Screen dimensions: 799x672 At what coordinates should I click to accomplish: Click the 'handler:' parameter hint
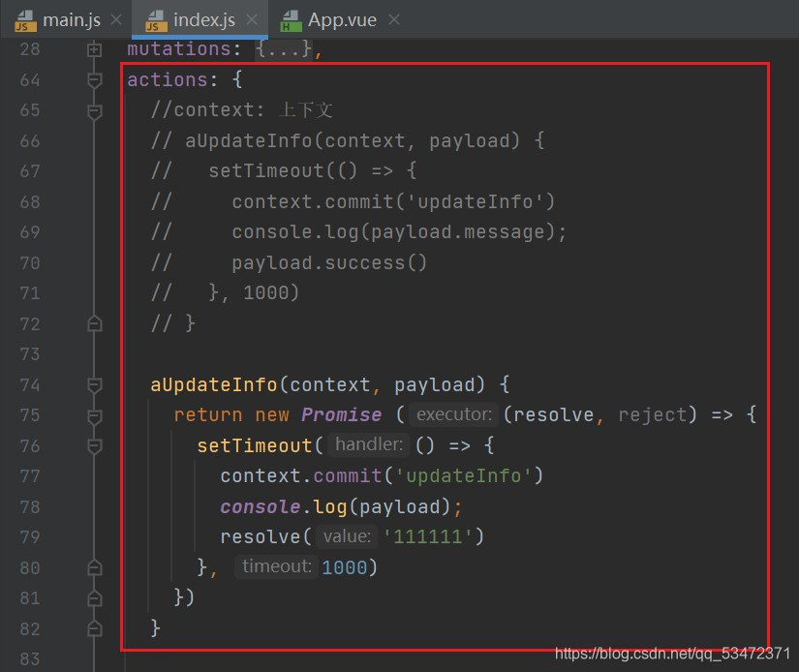pyautogui.click(x=369, y=444)
